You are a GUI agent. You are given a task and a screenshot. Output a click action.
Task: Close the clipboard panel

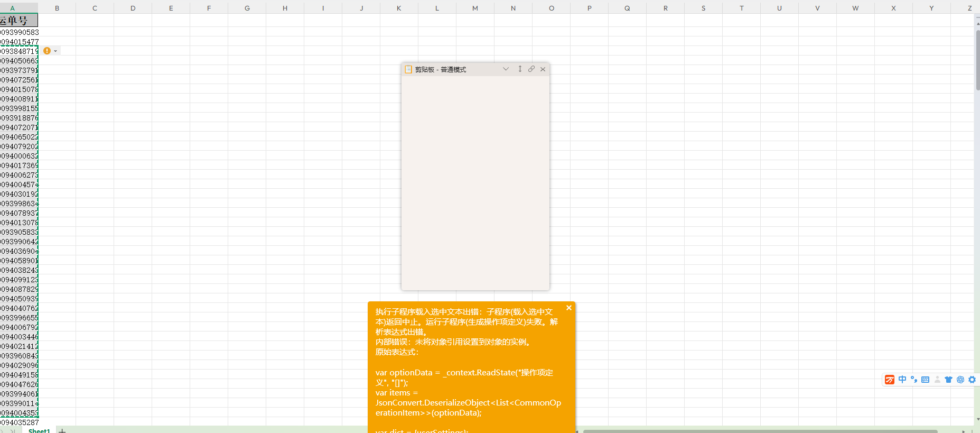pos(543,69)
